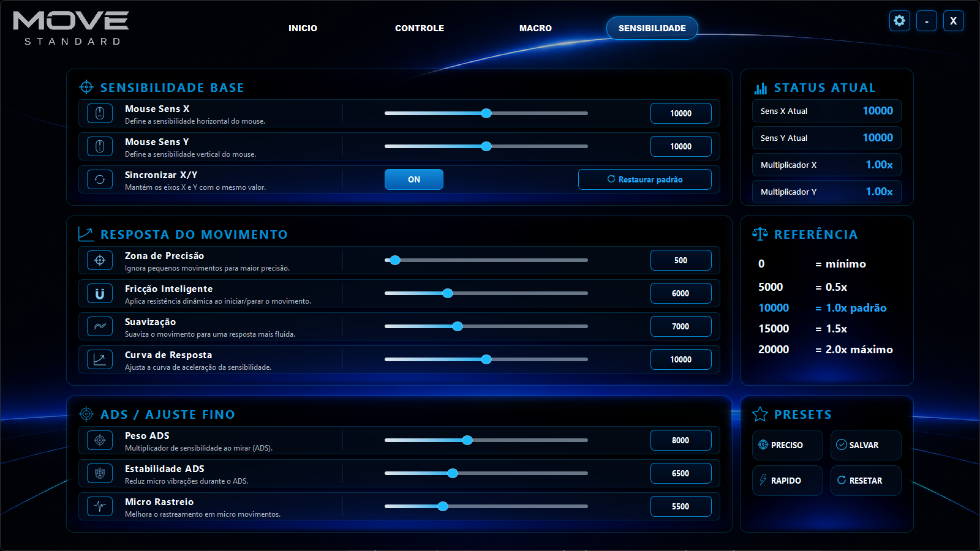This screenshot has height=551, width=980.
Task: Click the Sensibilidade Base header crosshair icon
Action: (86, 87)
